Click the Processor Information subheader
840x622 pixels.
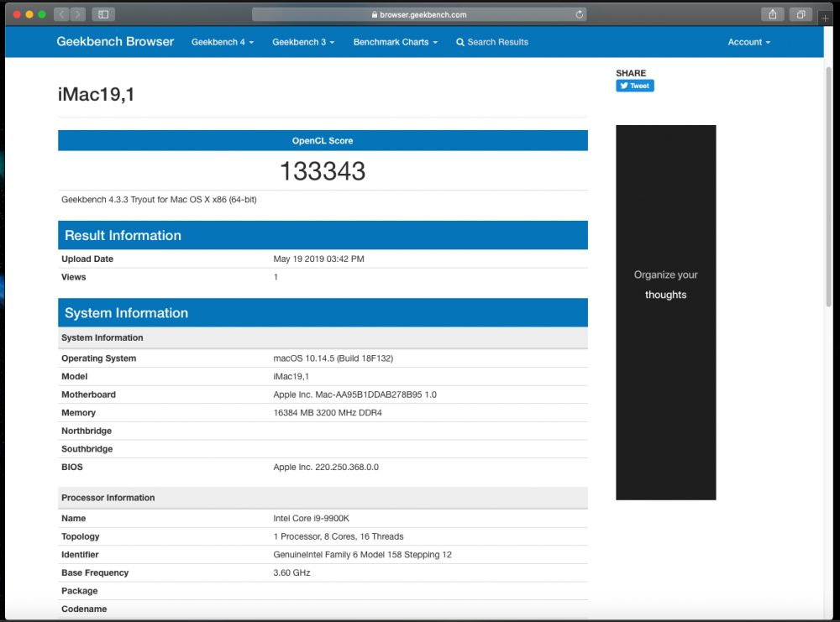pyautogui.click(x=323, y=498)
